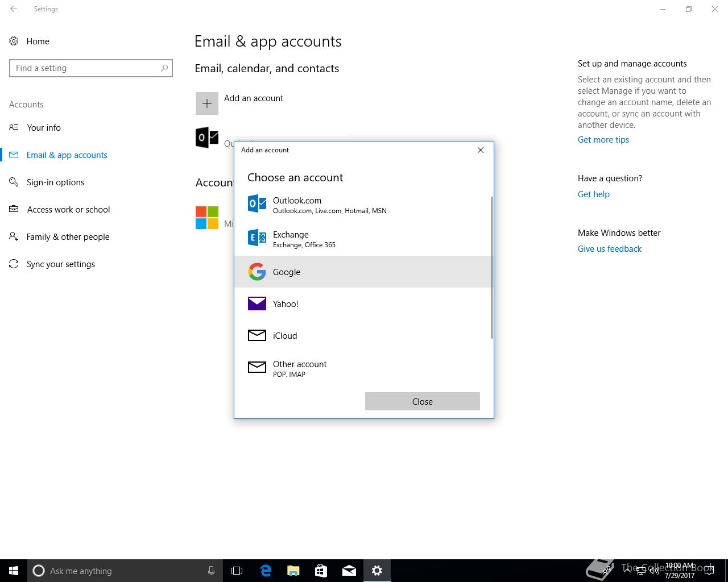The image size is (728, 582).
Task: Open Sync your settings page
Action: (x=52, y=264)
